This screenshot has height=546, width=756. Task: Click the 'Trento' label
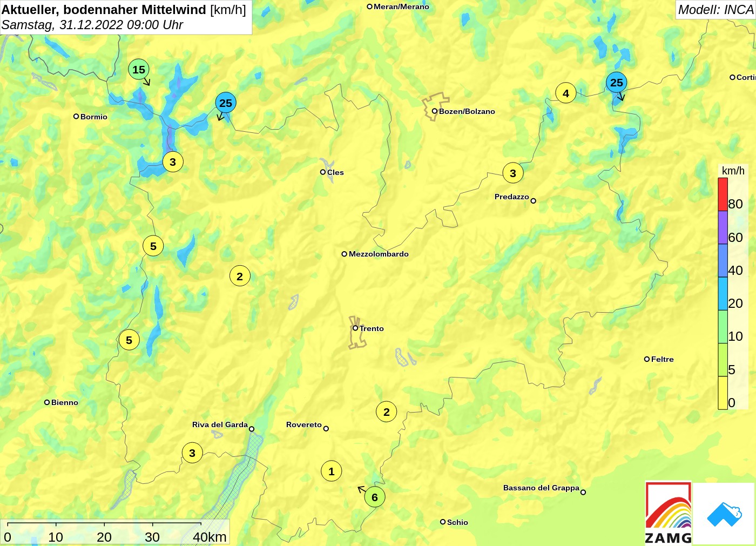[x=372, y=328]
